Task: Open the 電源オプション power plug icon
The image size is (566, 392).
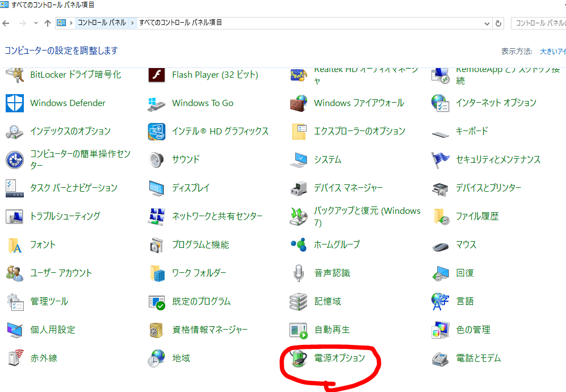Action: [x=299, y=358]
